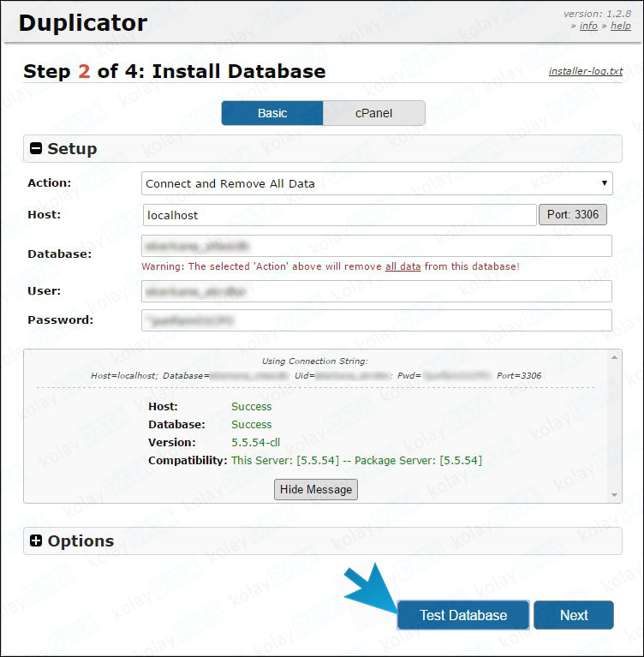Viewport: 644px width, 657px height.
Task: Click the all data warning link
Action: 402,266
